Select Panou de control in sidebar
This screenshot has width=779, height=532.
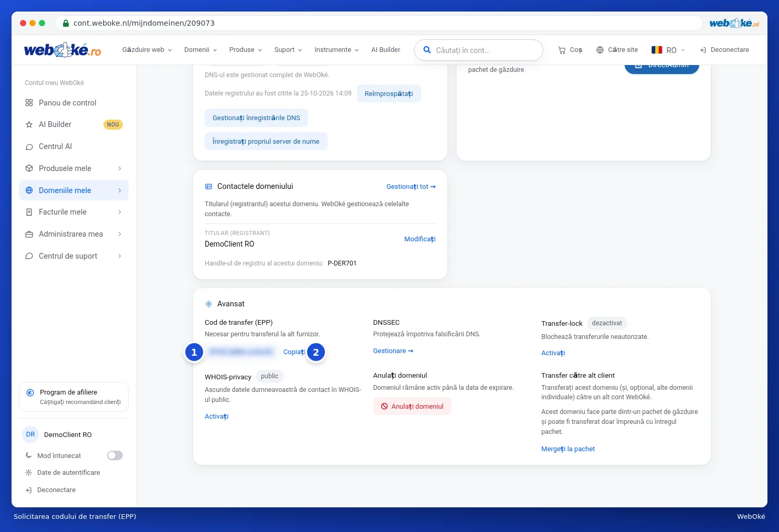pyautogui.click(x=73, y=103)
